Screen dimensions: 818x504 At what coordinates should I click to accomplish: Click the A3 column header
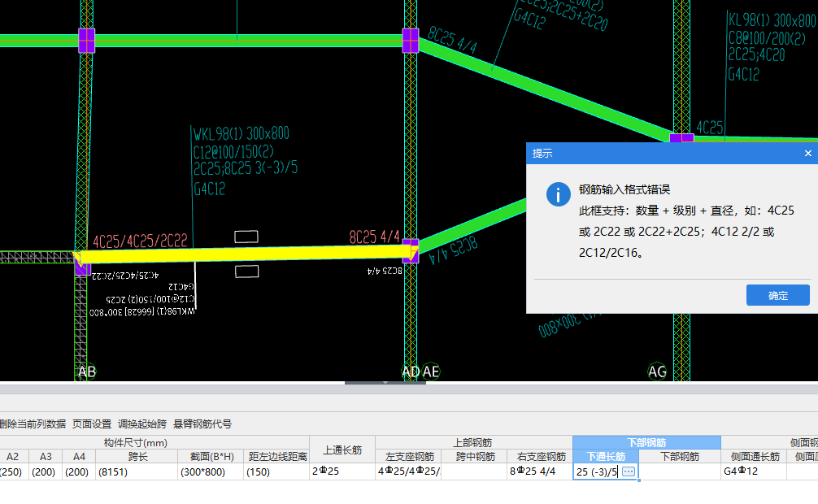46,457
